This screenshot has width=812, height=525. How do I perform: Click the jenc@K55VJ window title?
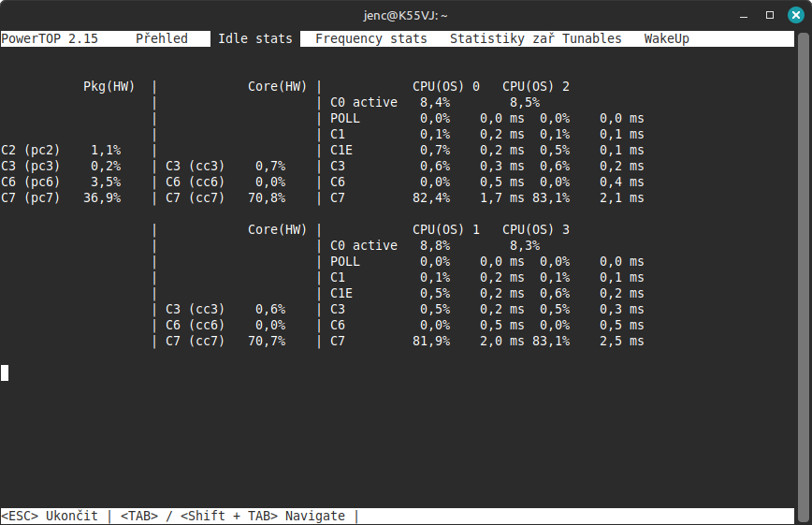point(406,15)
